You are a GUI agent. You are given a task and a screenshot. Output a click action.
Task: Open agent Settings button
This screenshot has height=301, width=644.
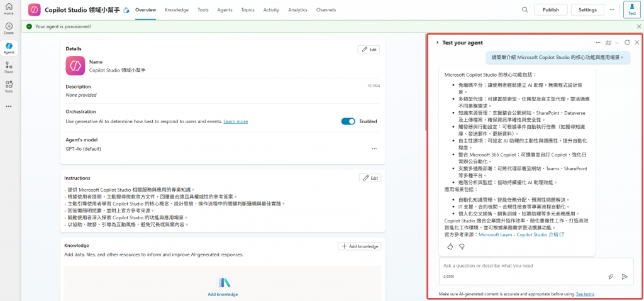(587, 10)
